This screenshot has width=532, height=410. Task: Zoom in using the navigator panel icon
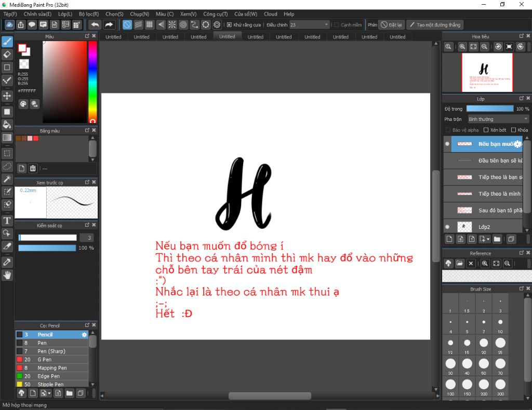pyautogui.click(x=462, y=47)
